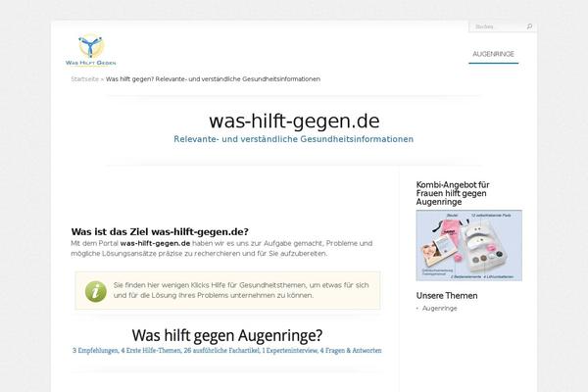This screenshot has height=392, width=588.
Task: Open Augenringe under Unsere Themen
Action: click(439, 309)
